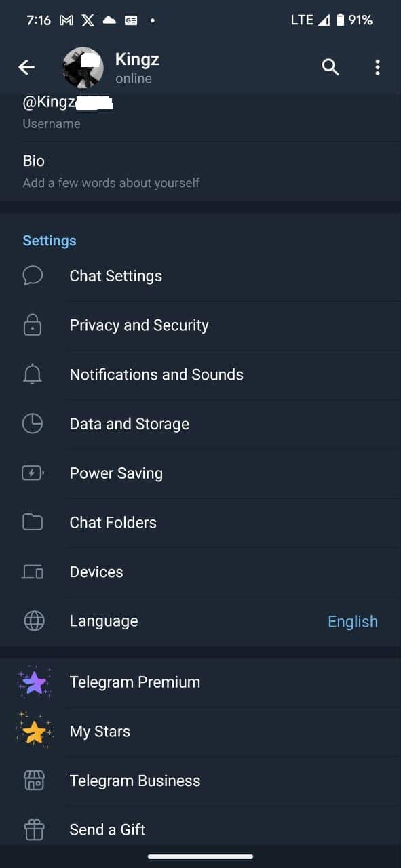Click the Language globe icon
Image resolution: width=401 pixels, height=868 pixels.
tap(33, 620)
